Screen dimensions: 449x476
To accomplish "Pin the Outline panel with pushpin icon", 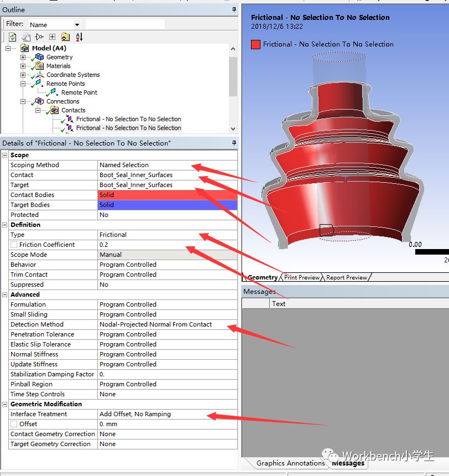I will pos(234,10).
